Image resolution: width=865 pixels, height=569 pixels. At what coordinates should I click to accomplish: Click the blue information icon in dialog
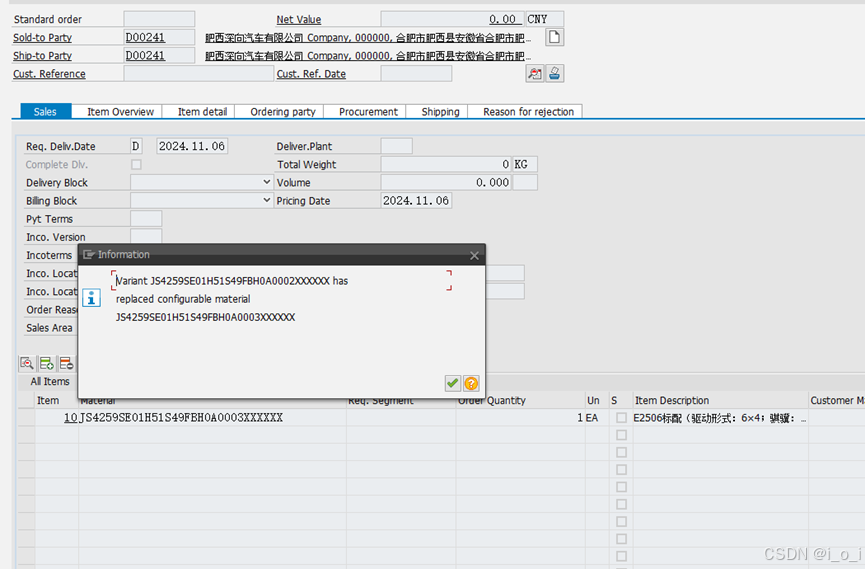point(91,298)
